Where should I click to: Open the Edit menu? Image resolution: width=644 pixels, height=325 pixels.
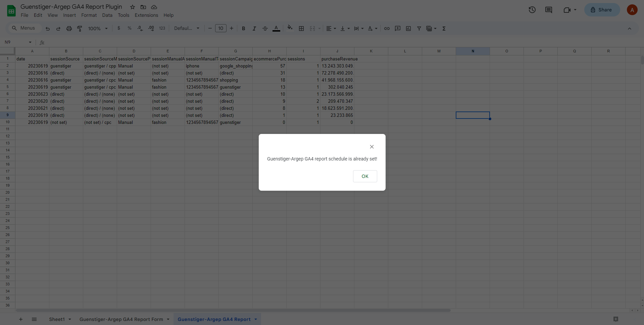[x=38, y=15]
